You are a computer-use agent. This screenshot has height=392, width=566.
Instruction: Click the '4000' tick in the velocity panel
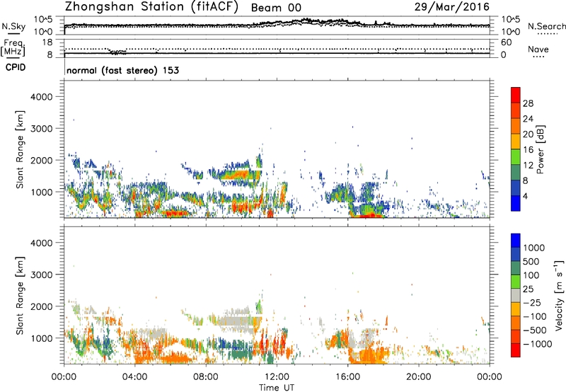coord(42,243)
